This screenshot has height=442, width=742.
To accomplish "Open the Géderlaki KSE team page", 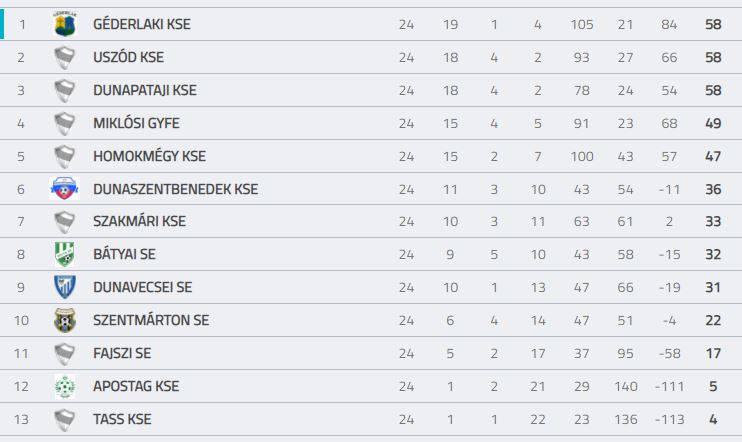I will [141, 24].
